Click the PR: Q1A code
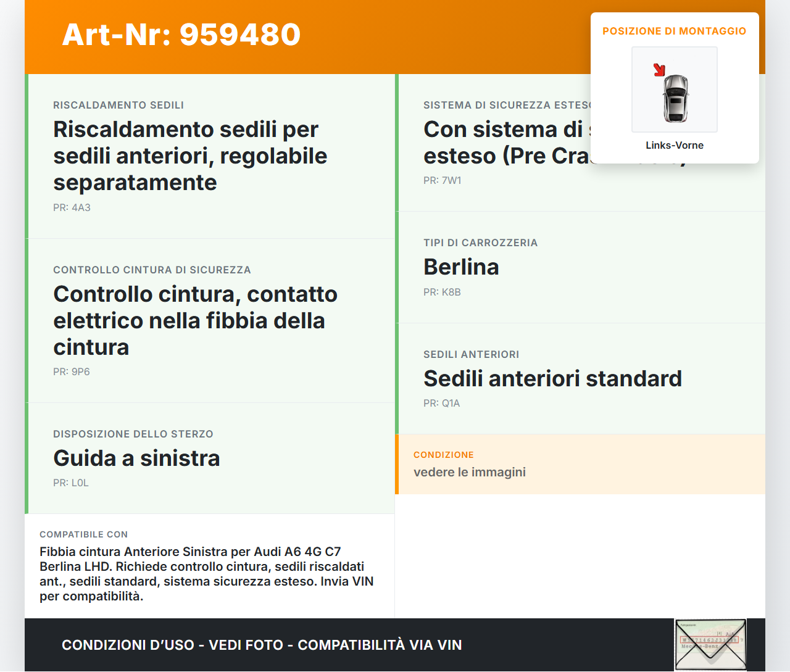Screen dimensions: 790x672 441,403
